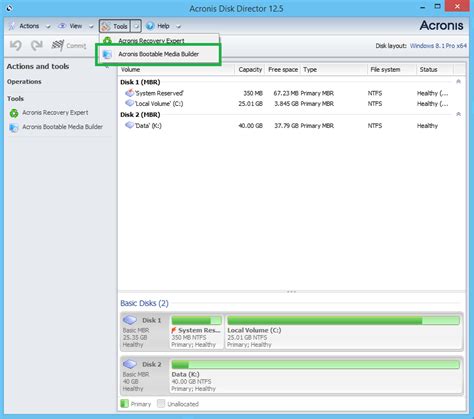Click the View eye icon

62,26
